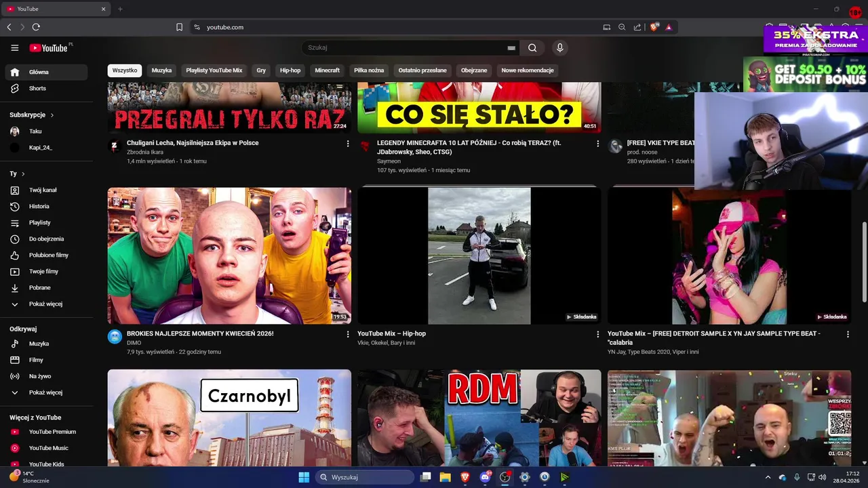The width and height of the screenshot is (868, 488).
Task: Open Windows Start button
Action: coord(304,477)
